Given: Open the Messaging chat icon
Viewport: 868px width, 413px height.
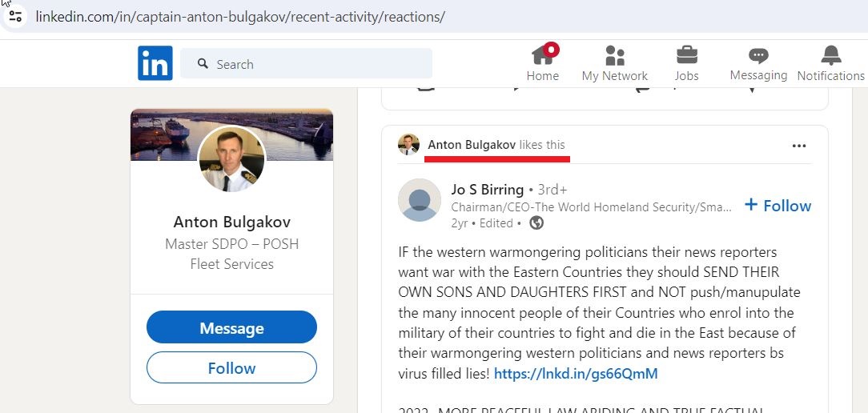Looking at the screenshot, I should [x=758, y=55].
